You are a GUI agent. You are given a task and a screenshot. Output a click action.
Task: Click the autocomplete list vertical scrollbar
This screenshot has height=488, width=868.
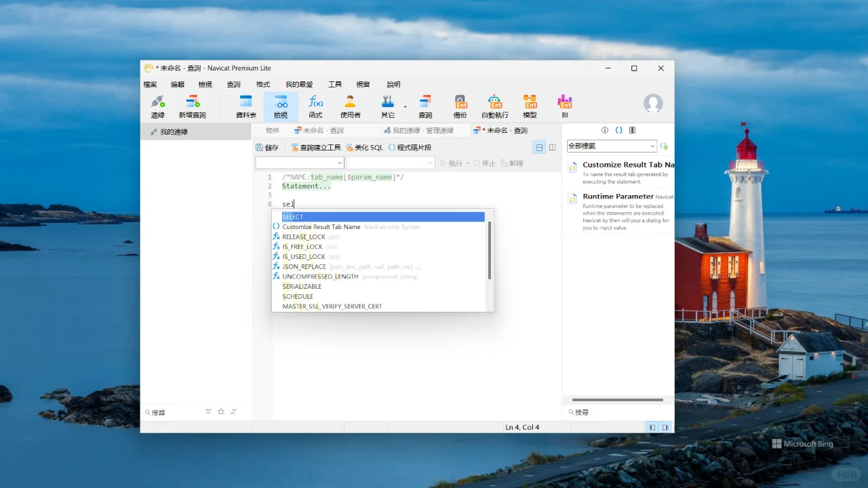click(x=490, y=249)
